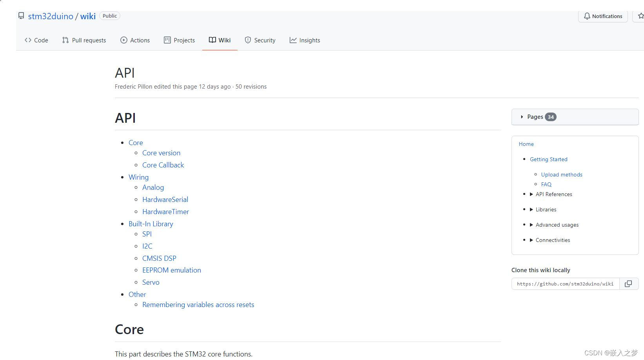Expand Advanced usages in sidebar
Screen dimensions: 644x360
[x=532, y=225]
